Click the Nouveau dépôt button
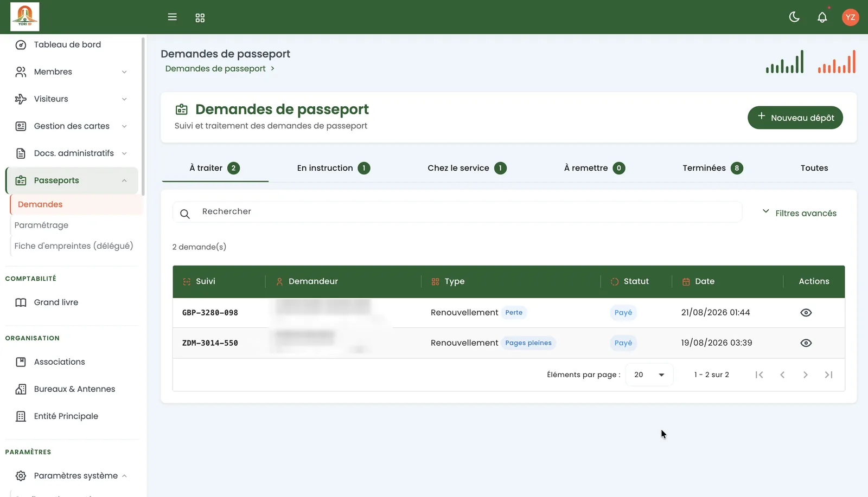 [795, 118]
